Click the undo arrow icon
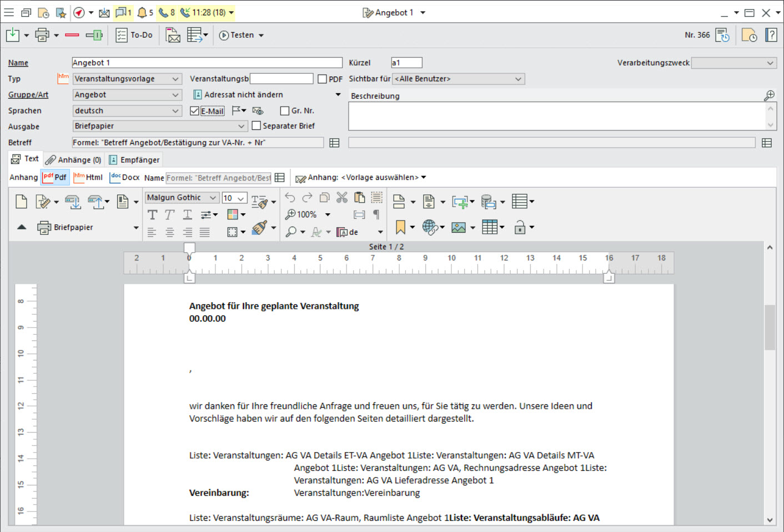 290,198
